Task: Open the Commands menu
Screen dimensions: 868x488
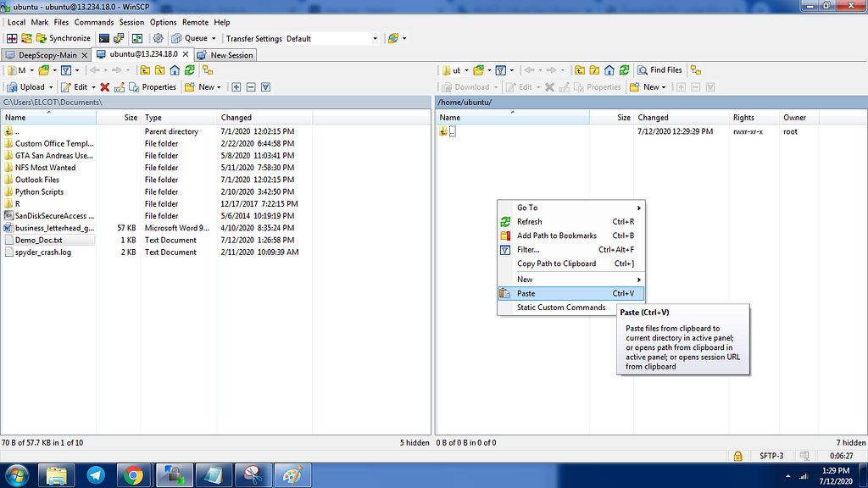Action: (x=94, y=22)
